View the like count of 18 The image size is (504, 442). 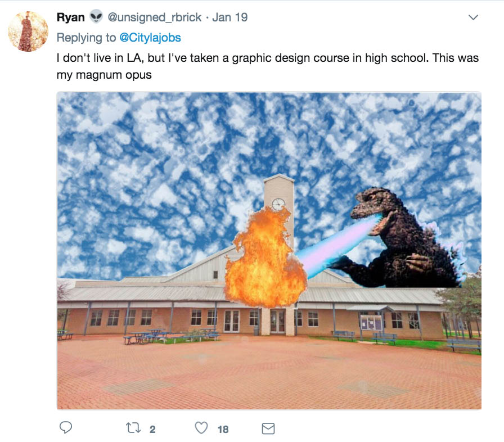pyautogui.click(x=223, y=429)
